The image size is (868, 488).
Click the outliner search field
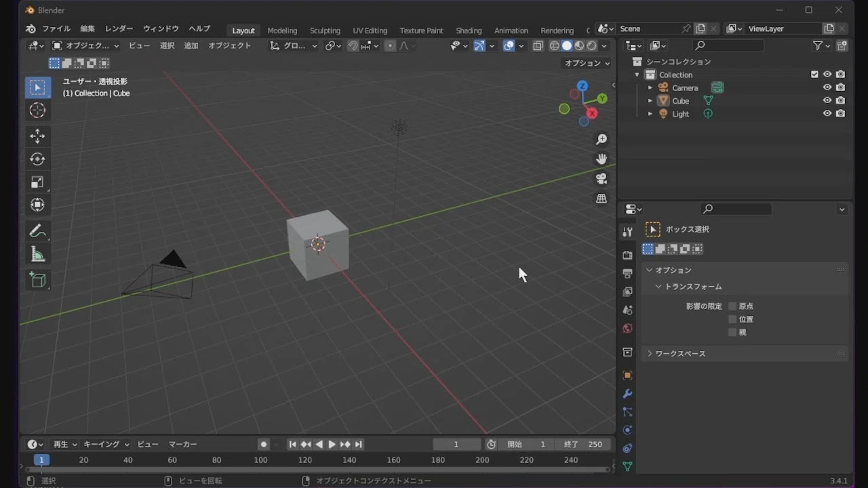coord(728,45)
